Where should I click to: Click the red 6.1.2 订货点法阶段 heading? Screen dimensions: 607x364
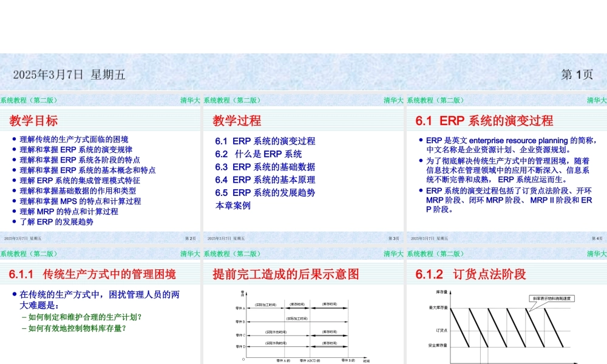[471, 274]
